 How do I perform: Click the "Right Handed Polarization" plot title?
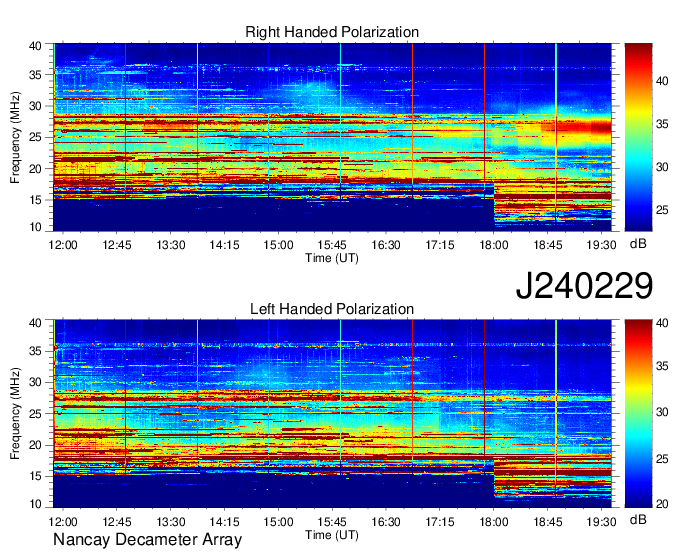[332, 32]
